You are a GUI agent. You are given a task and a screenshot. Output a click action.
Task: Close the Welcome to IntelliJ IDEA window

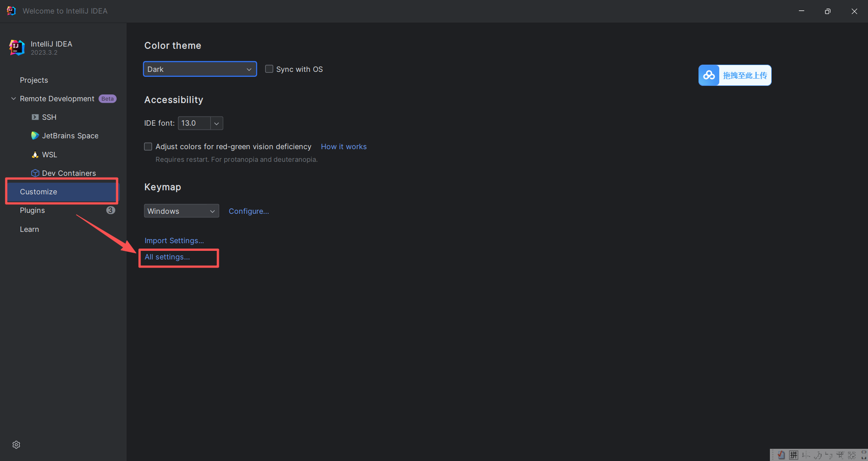(854, 11)
